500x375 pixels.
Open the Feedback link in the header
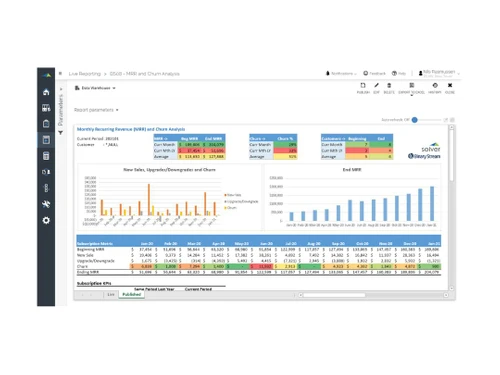click(x=374, y=73)
